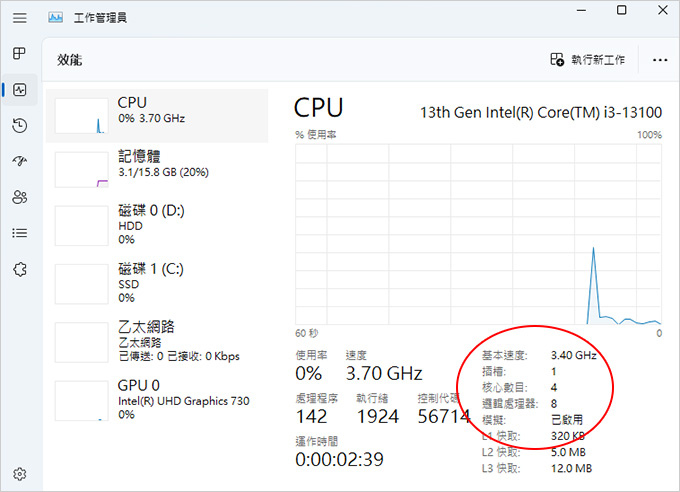Click the 12.0 MB L3 cache value
The image size is (680, 492).
click(x=571, y=468)
